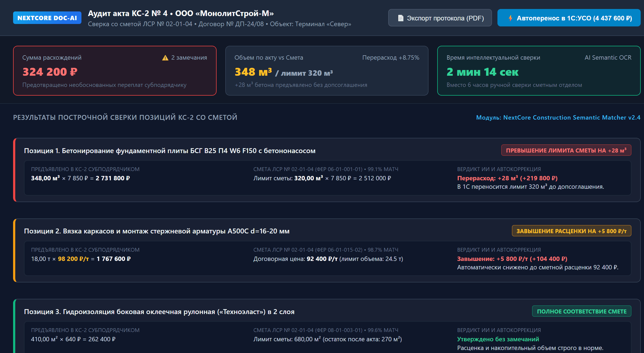
Task: Click the Перерасход +8.75% label
Action: pyautogui.click(x=391, y=57)
